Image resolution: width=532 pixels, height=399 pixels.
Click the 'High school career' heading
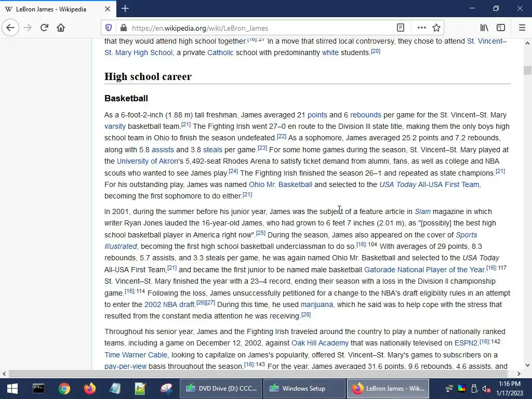[x=148, y=77]
